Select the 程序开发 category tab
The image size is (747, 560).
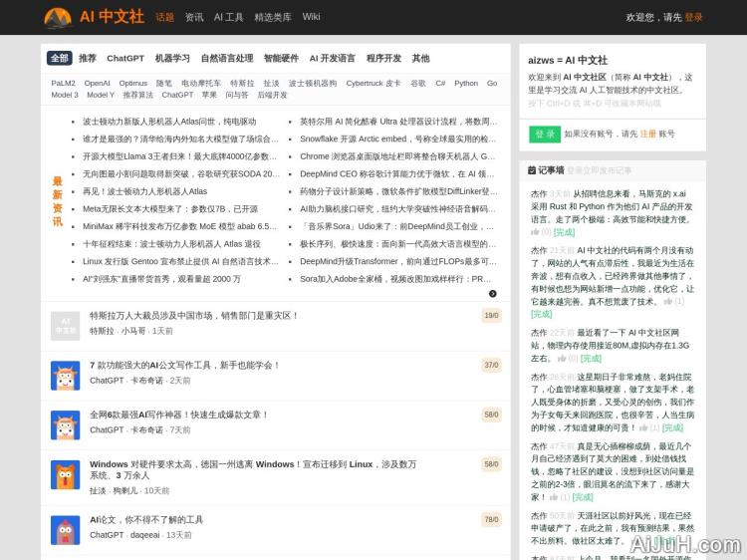384,58
